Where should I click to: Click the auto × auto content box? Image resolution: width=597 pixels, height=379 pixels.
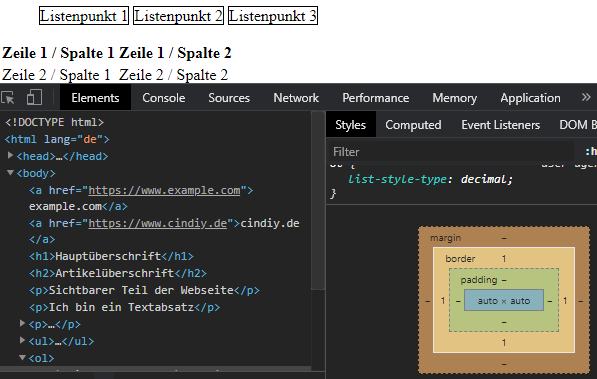click(x=504, y=301)
